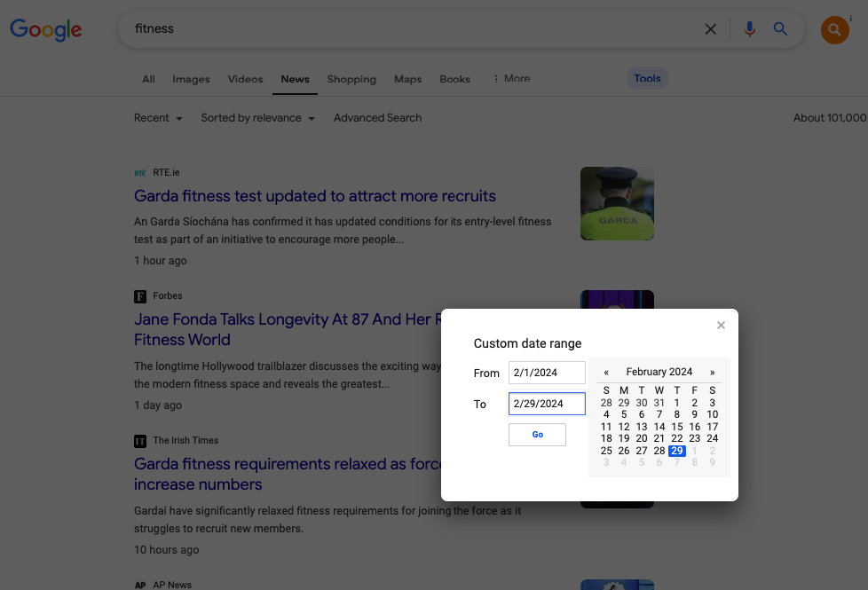868x590 pixels.
Task: Open the Garda fitness requirements relaxed article
Action: point(288,474)
